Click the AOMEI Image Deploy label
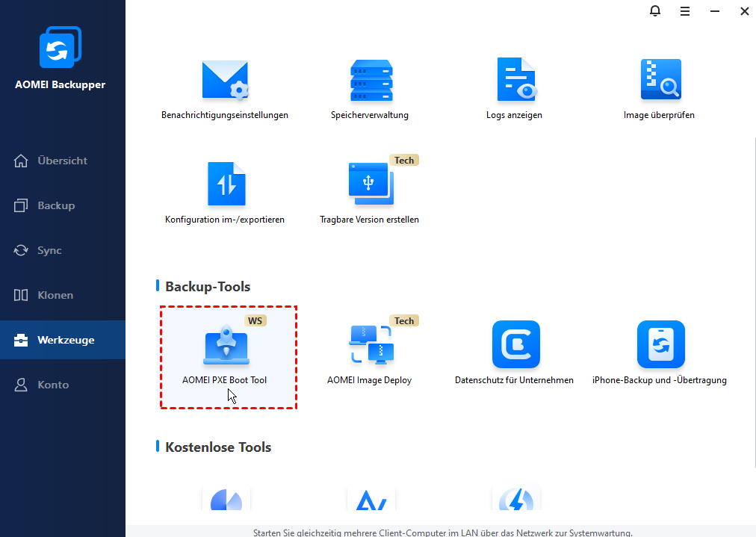Image resolution: width=756 pixels, height=537 pixels. pos(369,380)
